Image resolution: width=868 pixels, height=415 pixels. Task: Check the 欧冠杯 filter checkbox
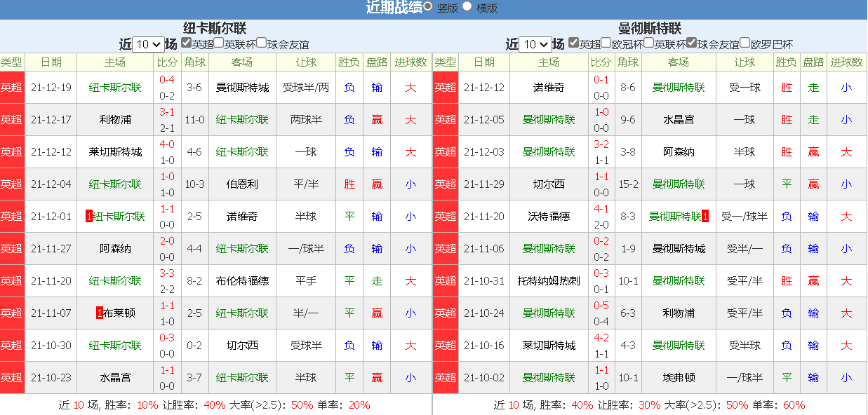pos(606,43)
